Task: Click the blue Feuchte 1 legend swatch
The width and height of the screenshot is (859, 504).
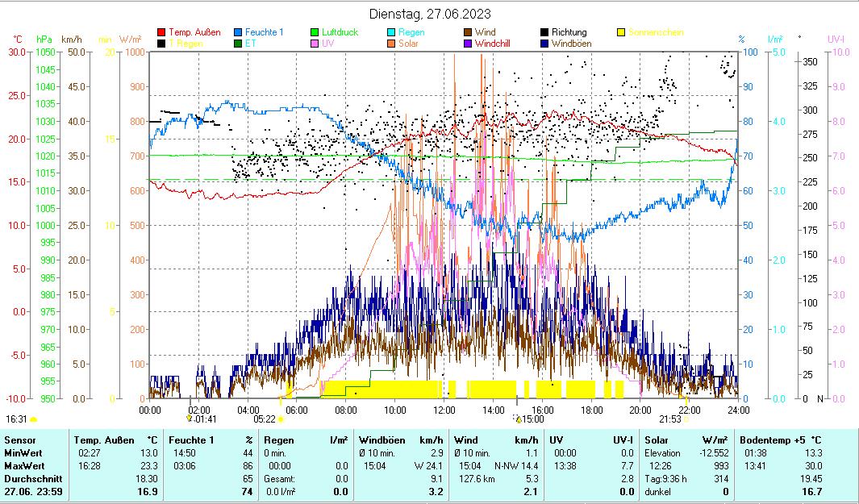Action: coord(239,33)
